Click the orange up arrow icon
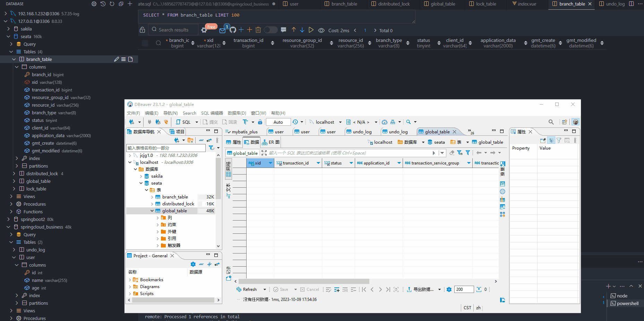Image resolution: width=644 pixels, height=321 pixels. [294, 30]
